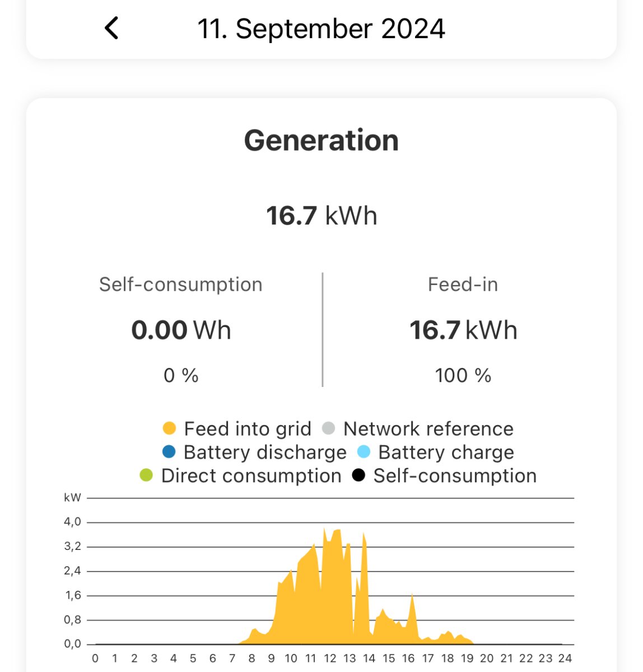Toggle the Feed into grid legend dot
This screenshot has height=672, width=643.
pos(169,429)
